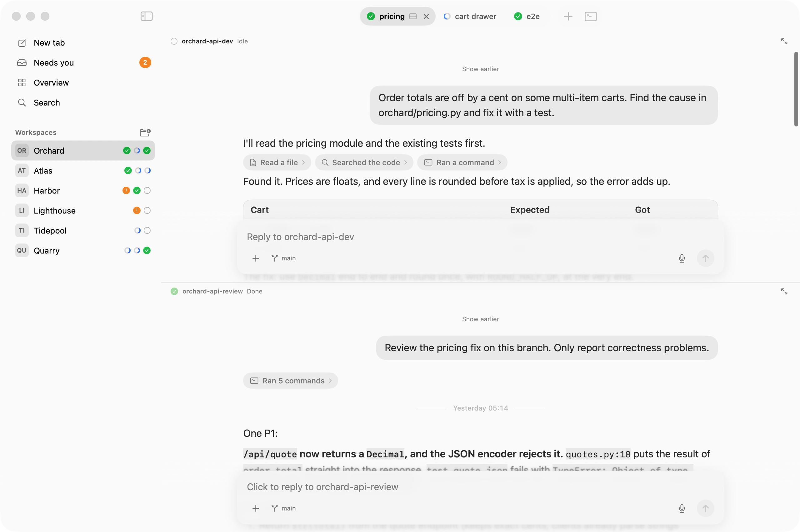Toggle split view icon on pricing tab
The width and height of the screenshot is (800, 532).
point(413,16)
